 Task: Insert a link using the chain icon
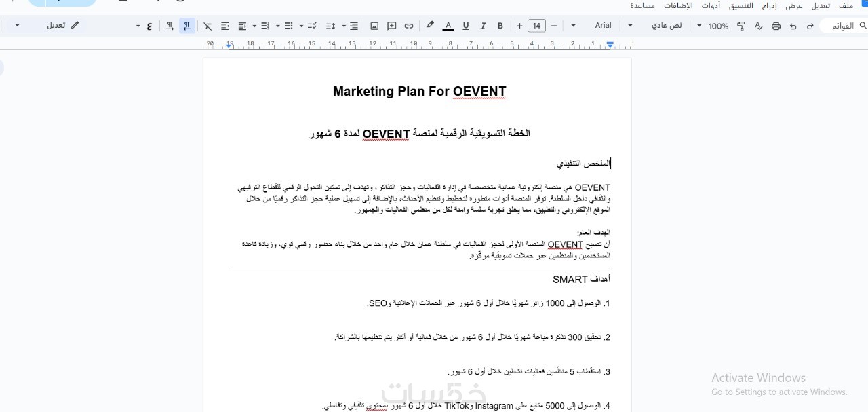[409, 26]
